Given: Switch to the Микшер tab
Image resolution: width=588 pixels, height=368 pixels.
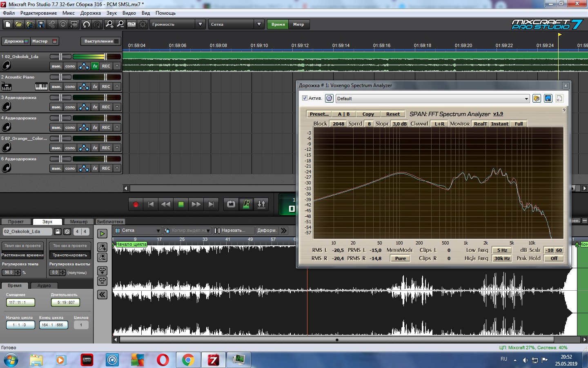Looking at the screenshot, I should pos(78,222).
